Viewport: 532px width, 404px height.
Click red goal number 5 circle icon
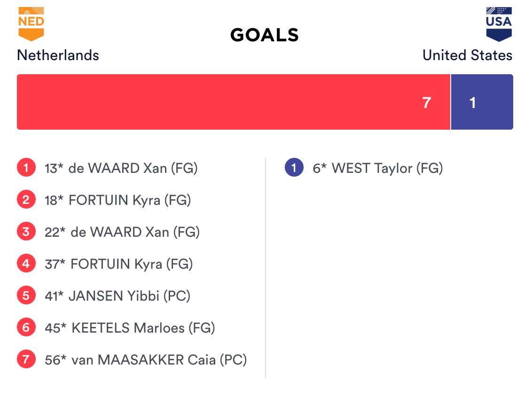tap(26, 295)
